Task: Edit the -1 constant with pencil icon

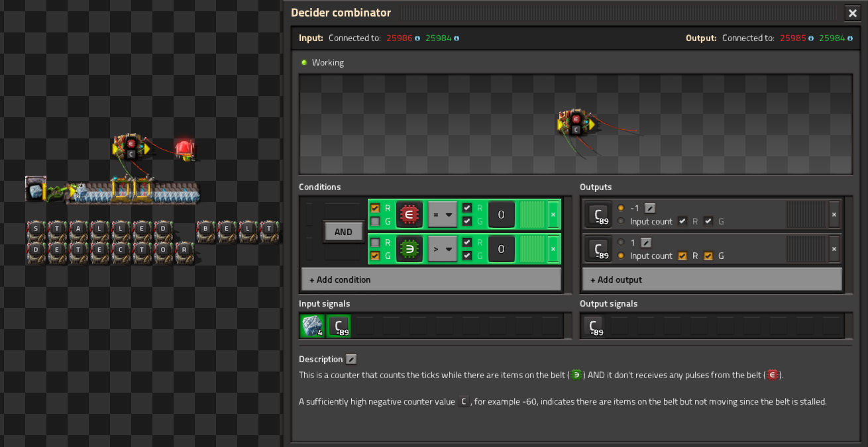Action: pos(650,208)
